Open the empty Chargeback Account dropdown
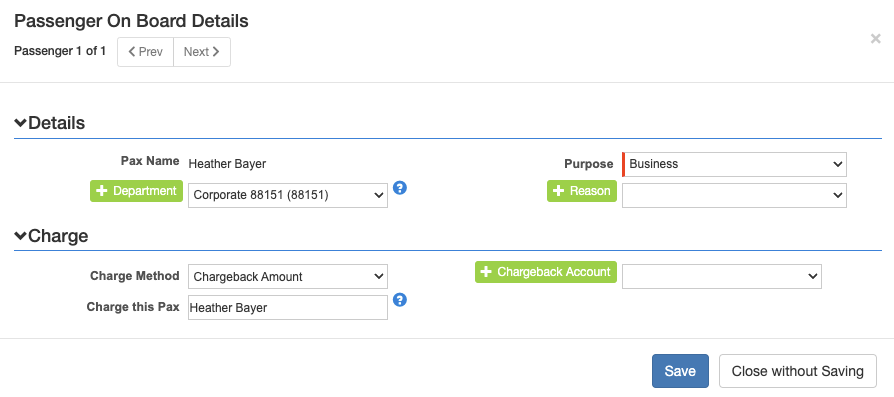Screen dimensions: 894x397 (722, 276)
